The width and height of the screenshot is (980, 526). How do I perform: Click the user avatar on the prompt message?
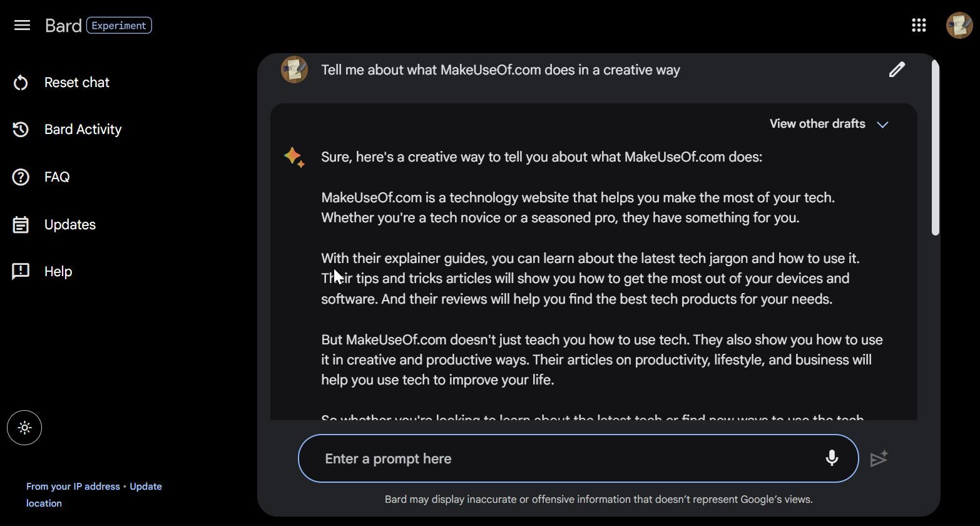pos(294,70)
